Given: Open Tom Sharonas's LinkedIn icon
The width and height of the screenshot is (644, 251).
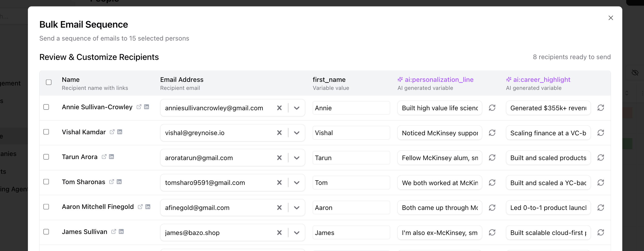Looking at the screenshot, I should (x=119, y=182).
